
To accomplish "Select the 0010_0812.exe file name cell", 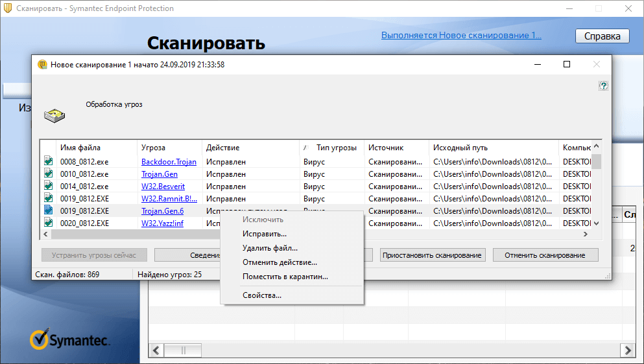I will (84, 174).
